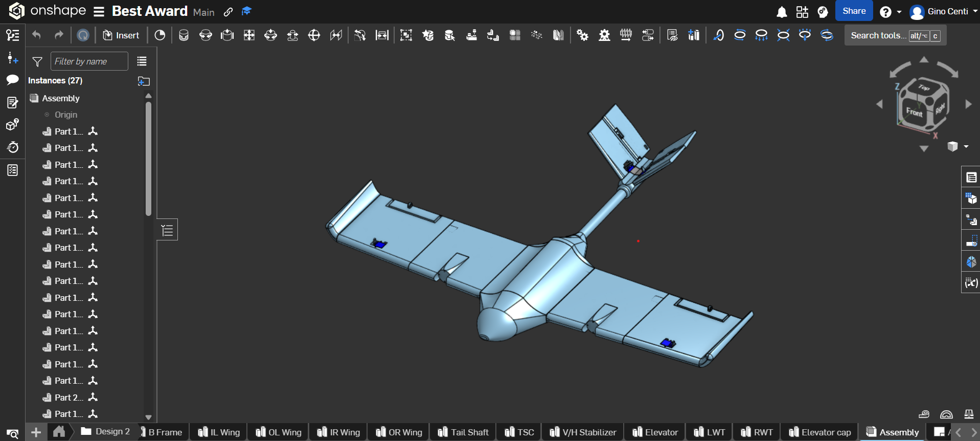This screenshot has height=441, width=980.
Task: Select the Planar mate tool
Action: (x=249, y=35)
